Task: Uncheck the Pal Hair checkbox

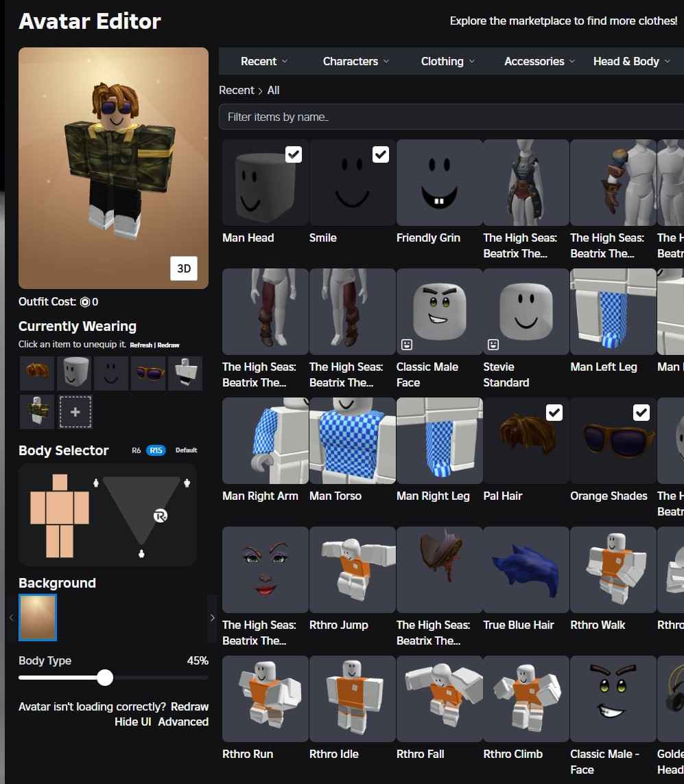Action: point(554,413)
